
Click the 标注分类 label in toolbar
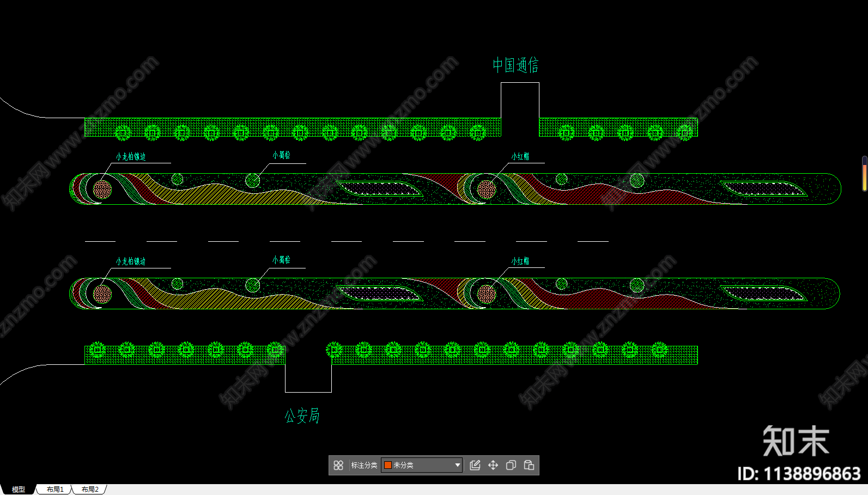click(364, 465)
